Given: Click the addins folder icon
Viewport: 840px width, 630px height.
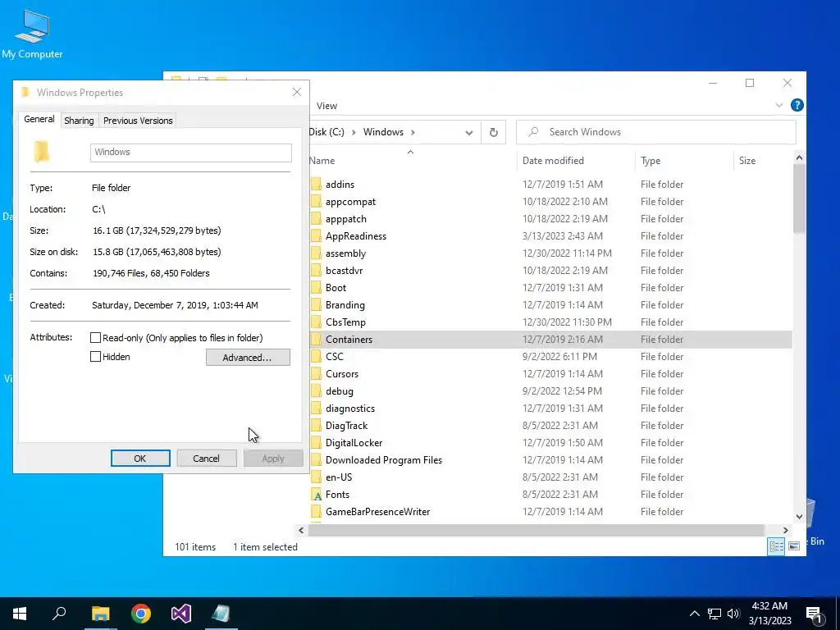Looking at the screenshot, I should pos(316,185).
